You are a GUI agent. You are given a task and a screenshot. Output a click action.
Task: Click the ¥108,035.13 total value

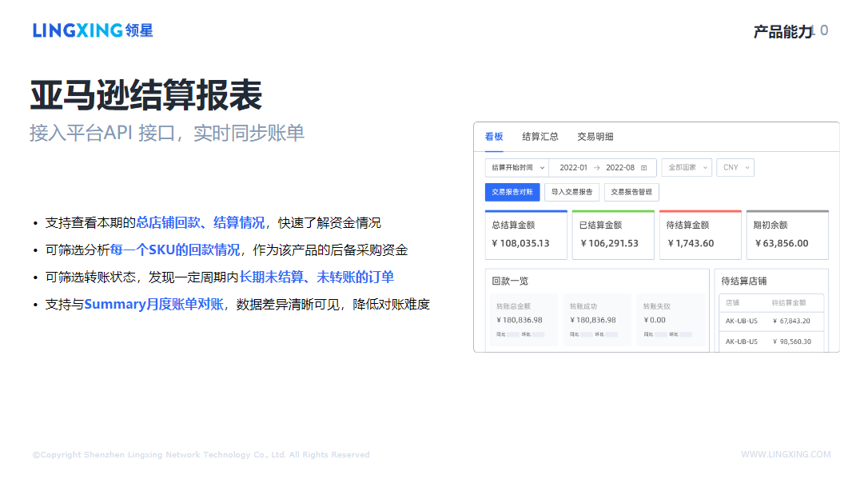520,244
